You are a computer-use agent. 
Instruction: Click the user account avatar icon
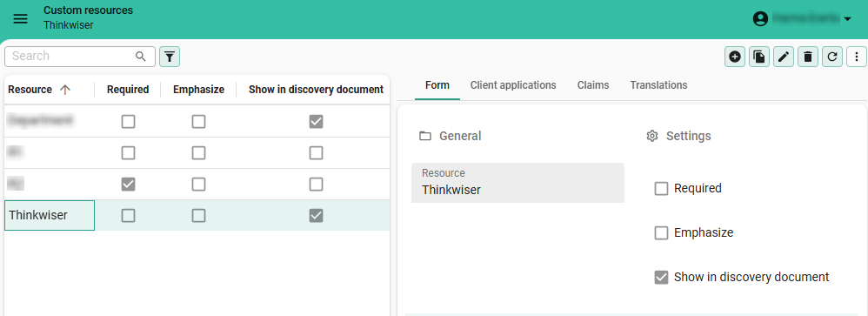[761, 19]
